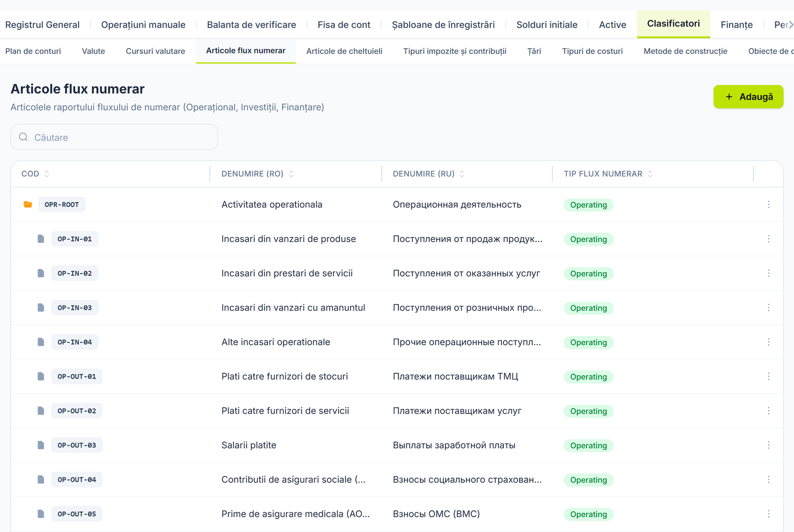Open the three-dot menu for the OP-IN-04 row
This screenshot has width=794, height=532.
coord(769,342)
